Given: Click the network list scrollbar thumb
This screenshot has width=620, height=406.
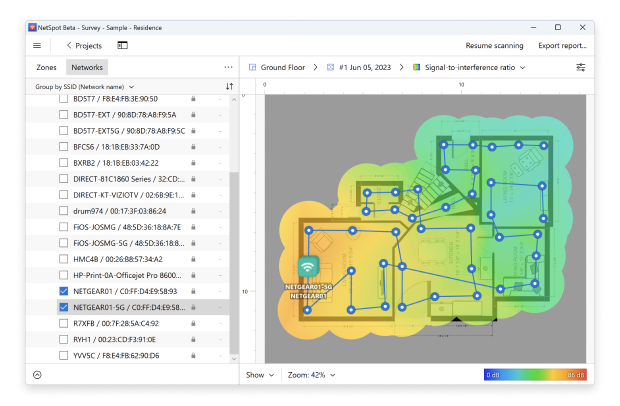Looking at the screenshot, I should click(x=234, y=263).
